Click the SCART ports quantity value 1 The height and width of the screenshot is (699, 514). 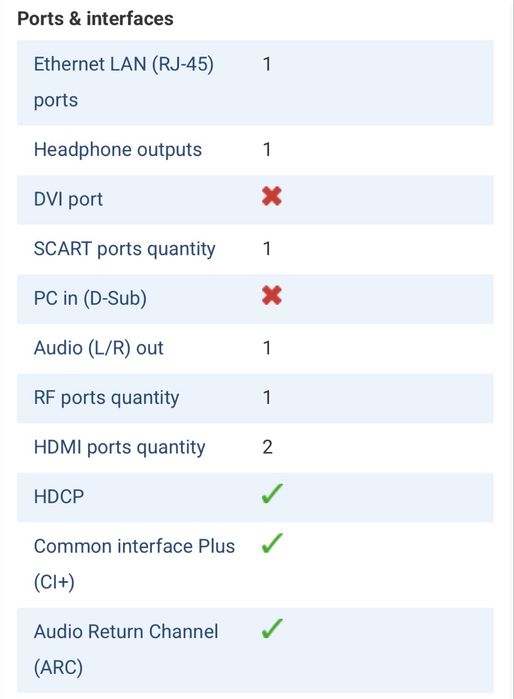point(267,249)
